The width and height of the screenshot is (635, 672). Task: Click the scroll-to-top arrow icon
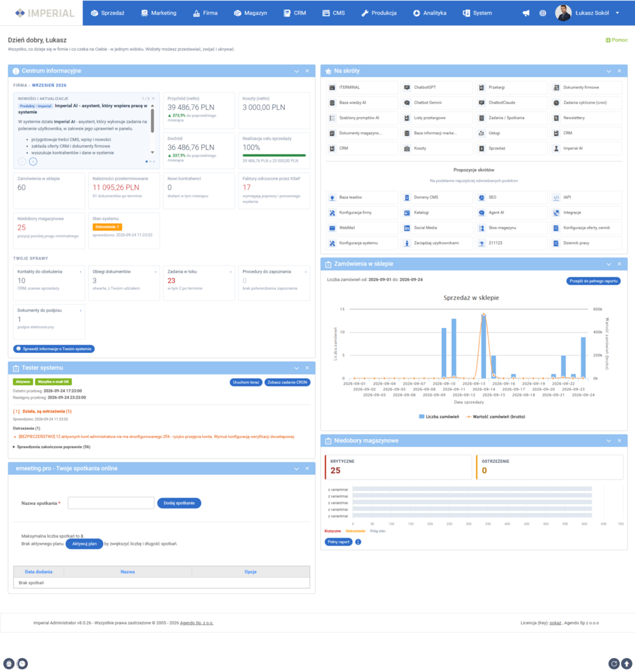(x=627, y=664)
